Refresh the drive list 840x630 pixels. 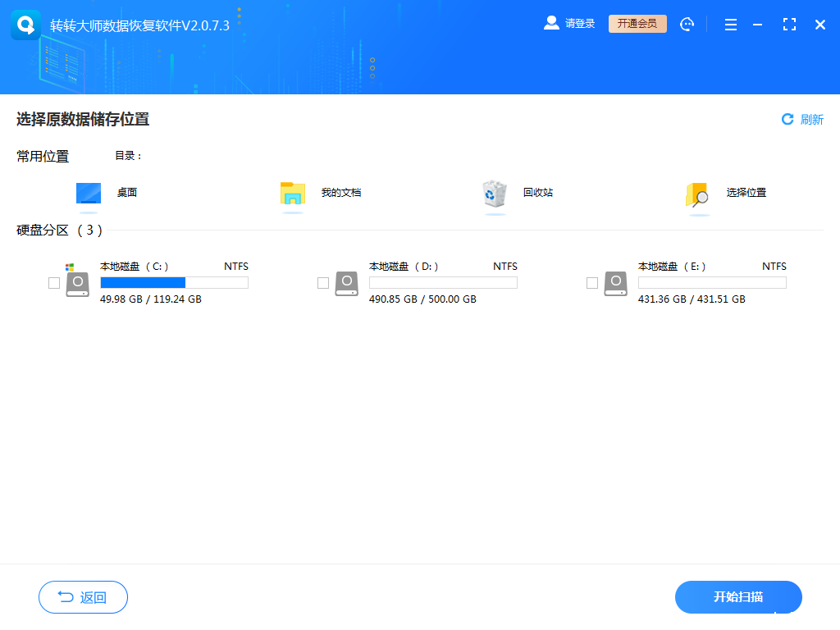[x=801, y=119]
